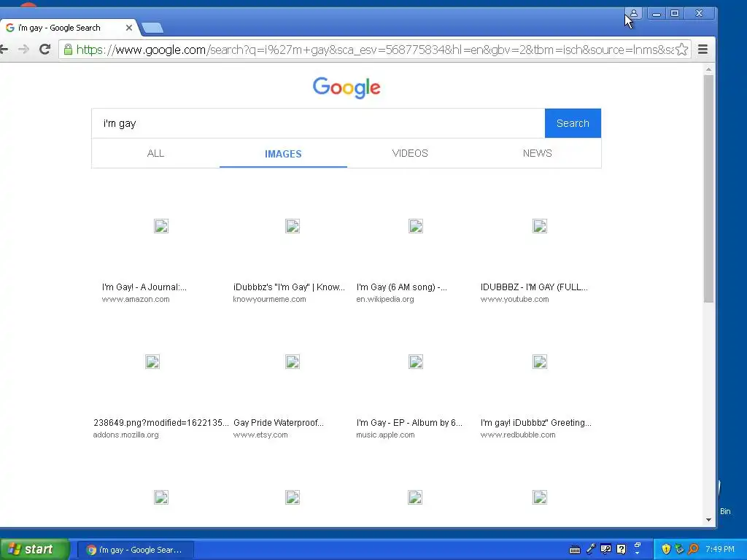Click the "I'm Gay! - A Journal:..." title
This screenshot has height=560, width=747.
pos(144,287)
